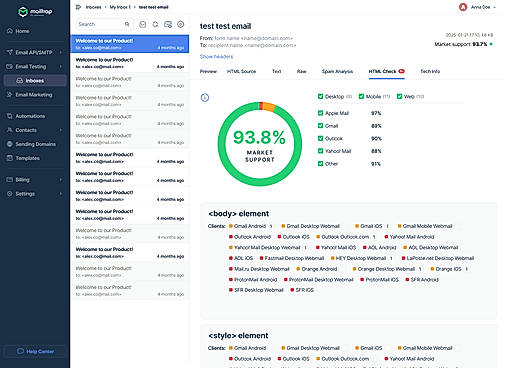Image resolution: width=506 pixels, height=368 pixels.
Task: Open Templates in the sidebar
Action: pyautogui.click(x=27, y=158)
